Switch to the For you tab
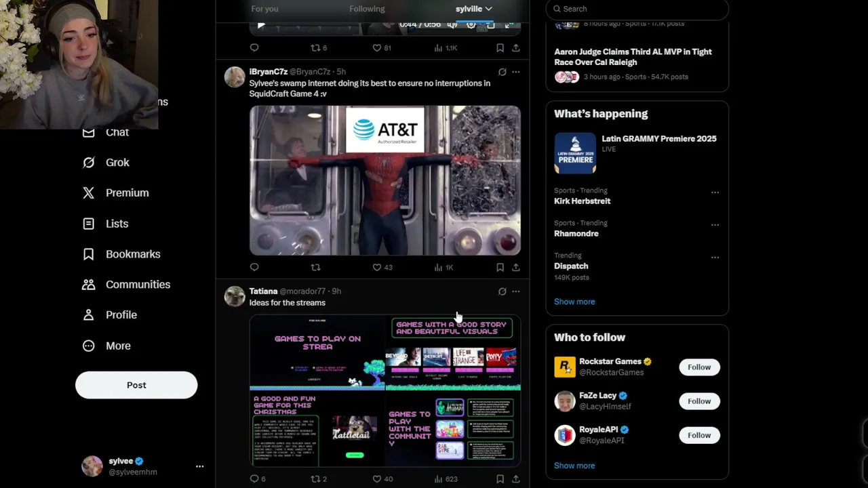The width and height of the screenshot is (868, 488). coord(264,9)
